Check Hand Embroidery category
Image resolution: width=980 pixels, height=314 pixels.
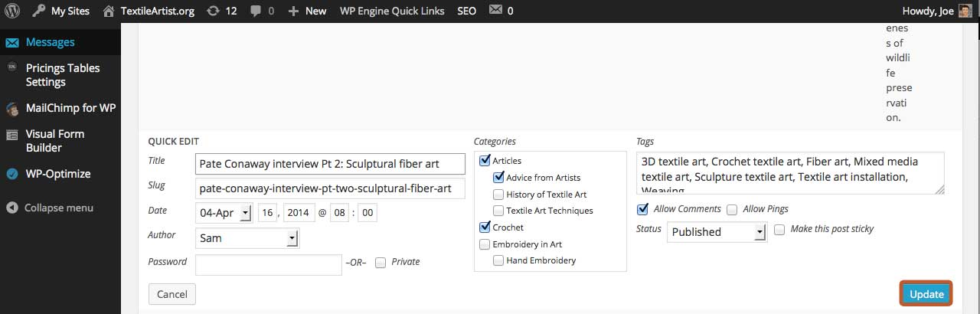pyautogui.click(x=498, y=260)
